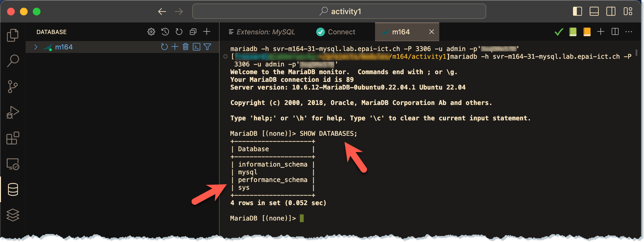Click the green checkmark toolbar icon

click(x=559, y=32)
